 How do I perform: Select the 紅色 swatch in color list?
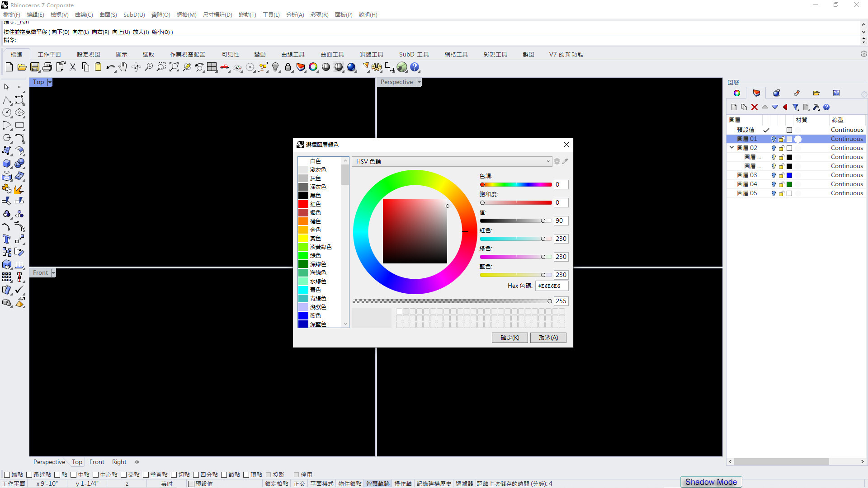pyautogui.click(x=303, y=204)
